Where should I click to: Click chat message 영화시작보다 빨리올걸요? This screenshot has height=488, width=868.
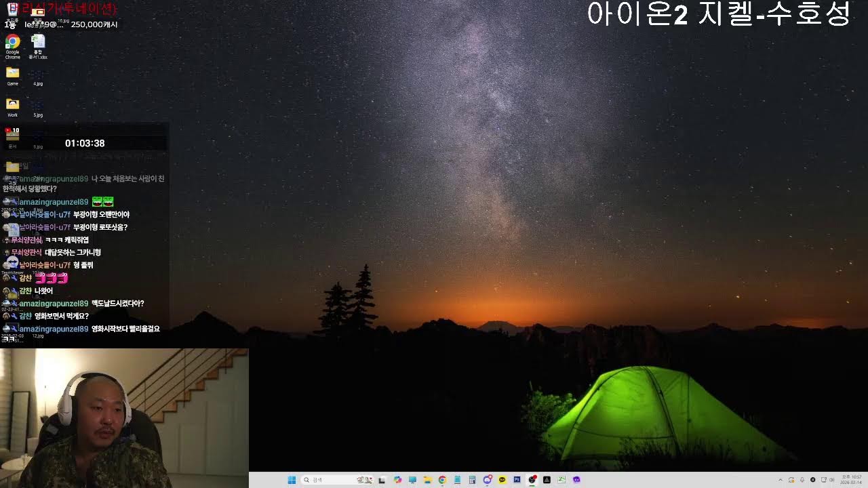(125, 329)
